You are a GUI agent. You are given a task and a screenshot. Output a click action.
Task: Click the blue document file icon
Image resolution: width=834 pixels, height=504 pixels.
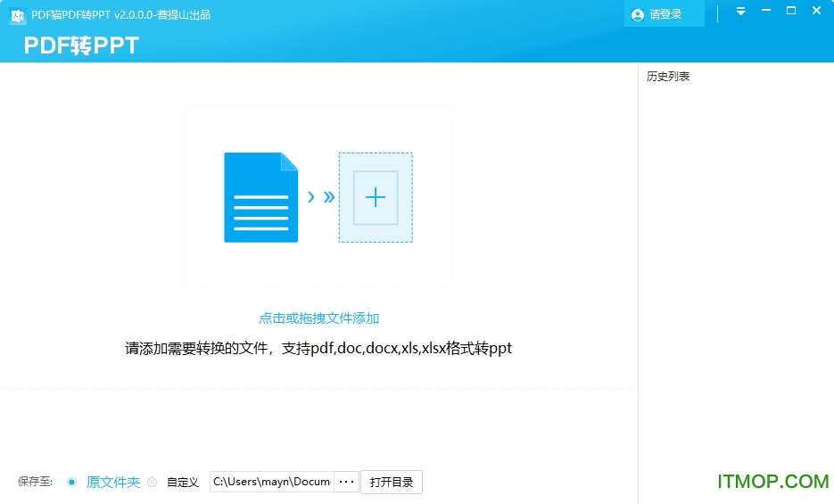click(x=260, y=197)
